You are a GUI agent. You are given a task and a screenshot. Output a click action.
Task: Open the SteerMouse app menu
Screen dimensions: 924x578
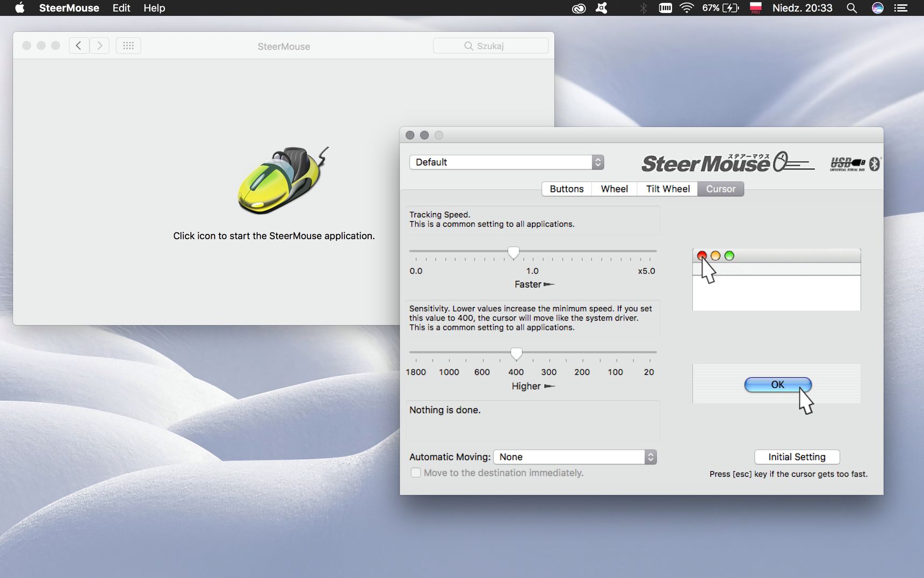click(x=69, y=8)
